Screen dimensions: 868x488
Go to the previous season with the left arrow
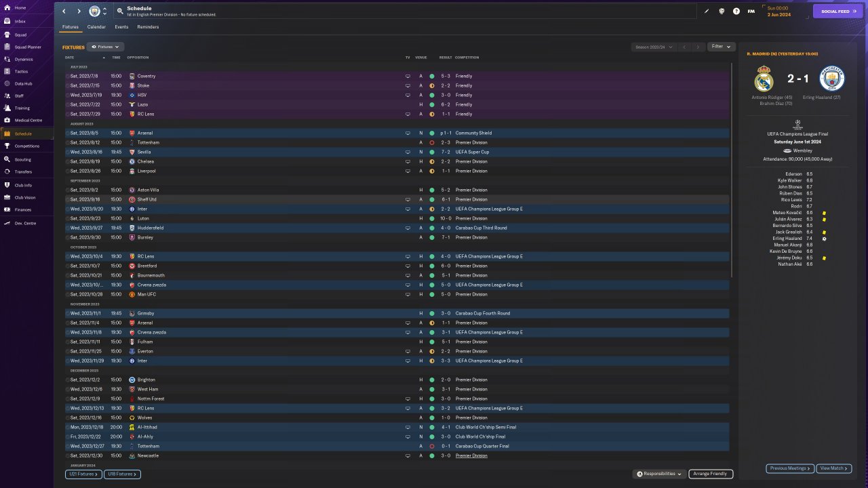coord(684,47)
